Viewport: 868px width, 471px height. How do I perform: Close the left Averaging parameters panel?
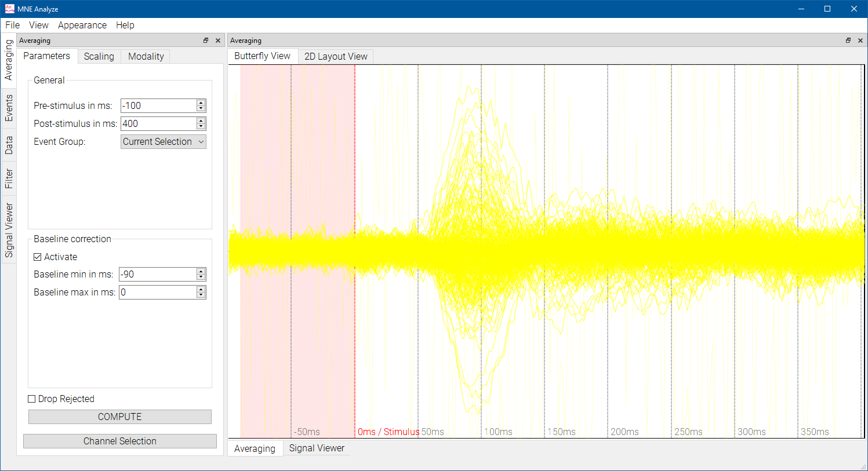coord(218,41)
